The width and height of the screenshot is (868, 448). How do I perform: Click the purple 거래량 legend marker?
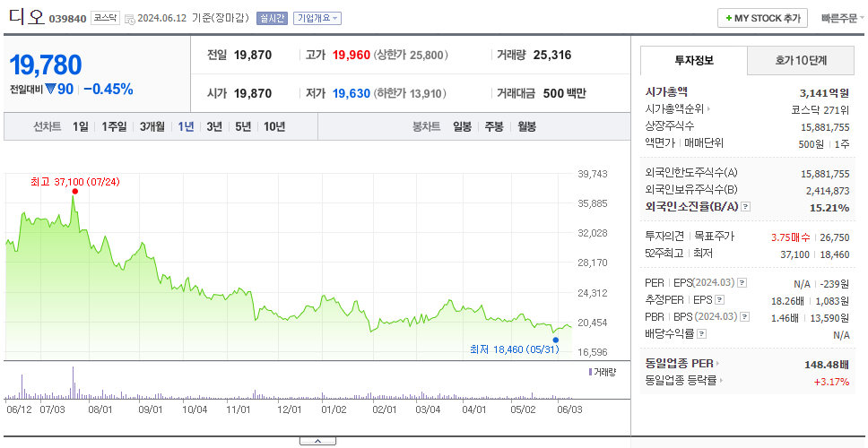click(x=591, y=372)
